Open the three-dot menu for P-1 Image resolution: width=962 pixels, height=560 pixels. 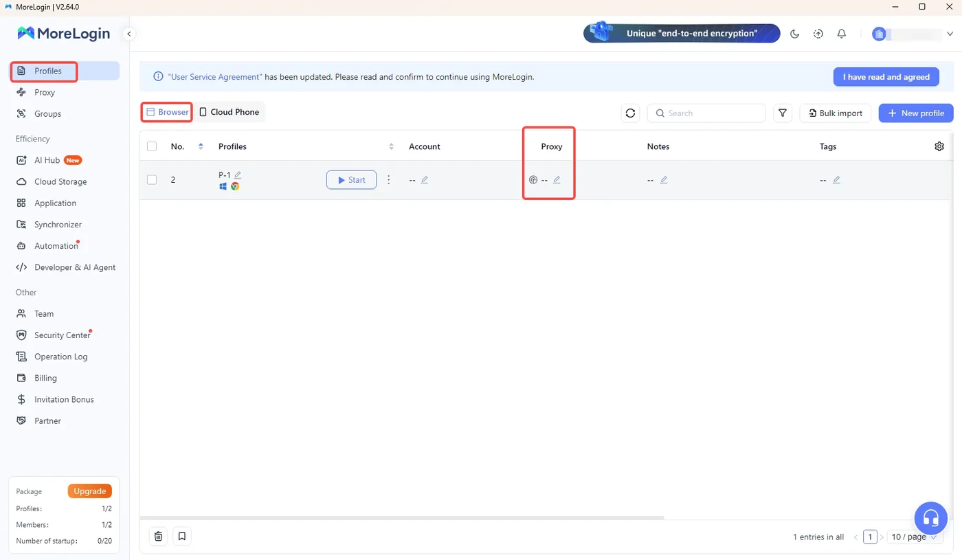(x=388, y=180)
